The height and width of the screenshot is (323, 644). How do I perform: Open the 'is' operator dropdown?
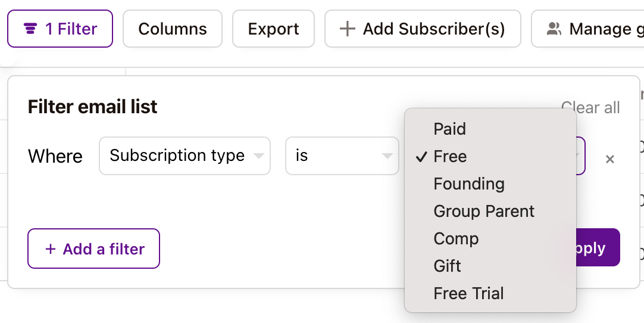[342, 156]
